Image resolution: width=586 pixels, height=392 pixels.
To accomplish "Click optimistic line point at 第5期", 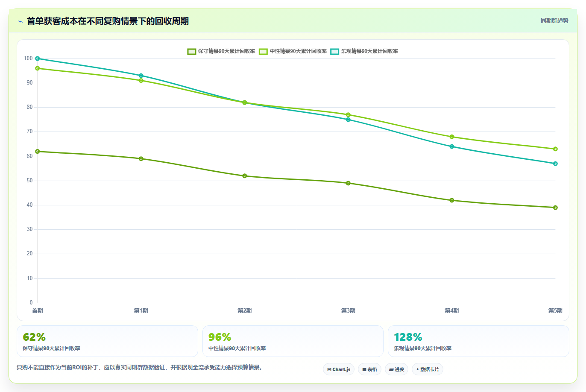I will pyautogui.click(x=555, y=164).
